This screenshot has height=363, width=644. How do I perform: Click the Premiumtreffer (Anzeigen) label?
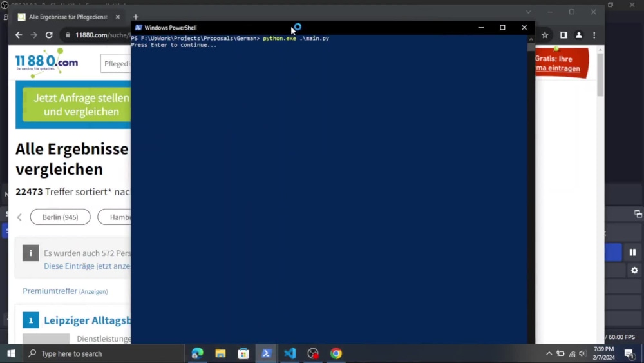(65, 291)
